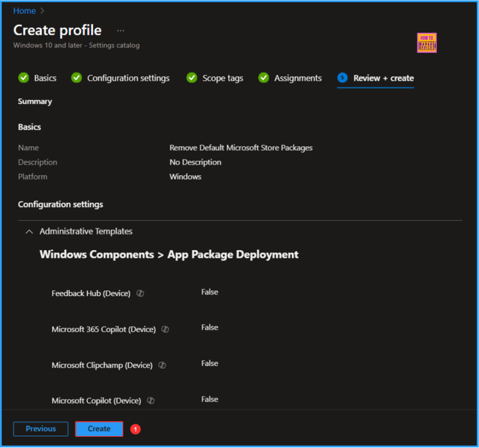Click the Feedback Hub (Device) setting label
479x448 pixels.
(x=91, y=294)
